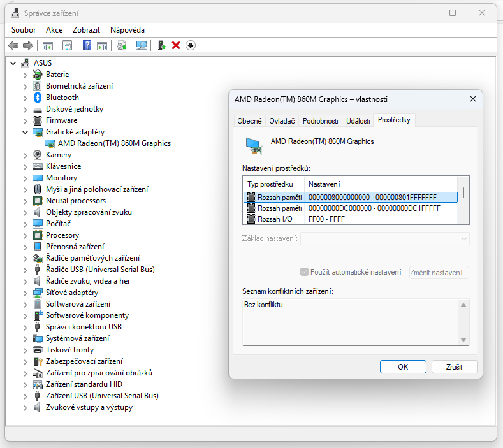This screenshot has width=503, height=448.
Task: Toggle the Použít automatické nastavení checkbox
Action: (x=304, y=272)
